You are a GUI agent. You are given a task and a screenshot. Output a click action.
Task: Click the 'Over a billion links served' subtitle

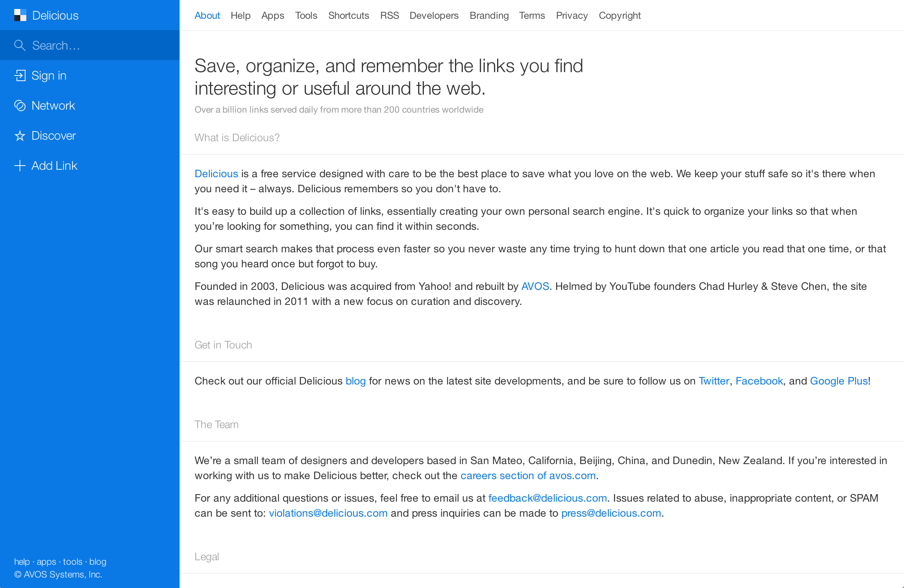(x=339, y=109)
